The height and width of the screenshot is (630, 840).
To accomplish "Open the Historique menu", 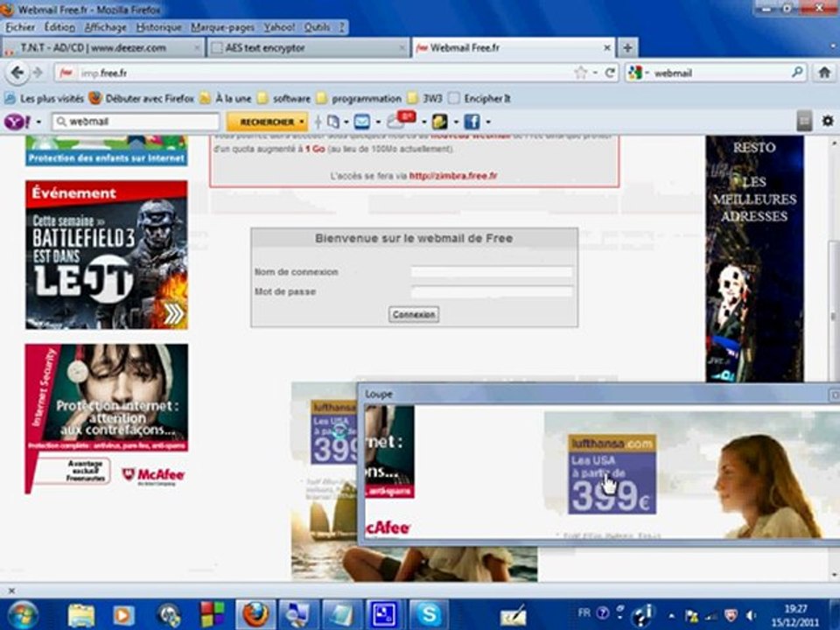I will 158,27.
